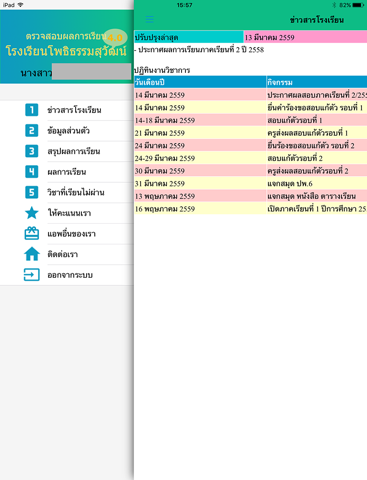Tap the 4.0 version badge
This screenshot has height=480, width=367.
(114, 37)
